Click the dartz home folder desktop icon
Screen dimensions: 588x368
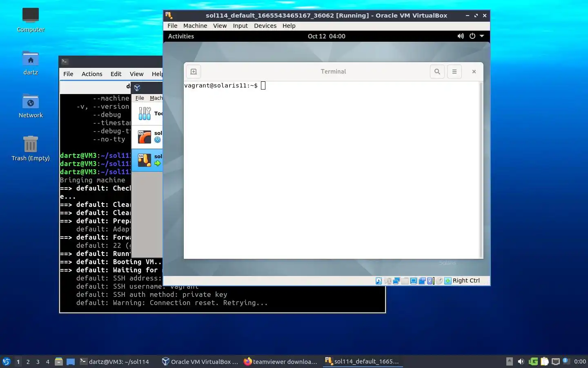pos(31,63)
